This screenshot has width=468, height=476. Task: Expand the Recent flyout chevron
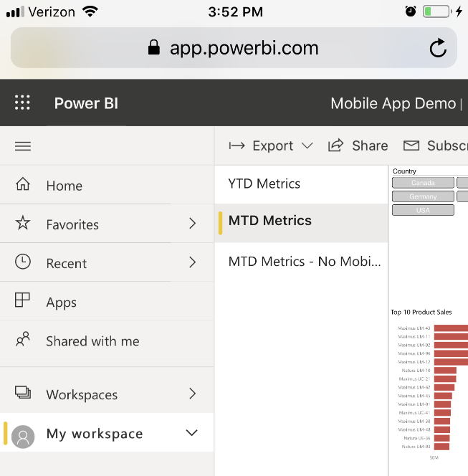(192, 262)
